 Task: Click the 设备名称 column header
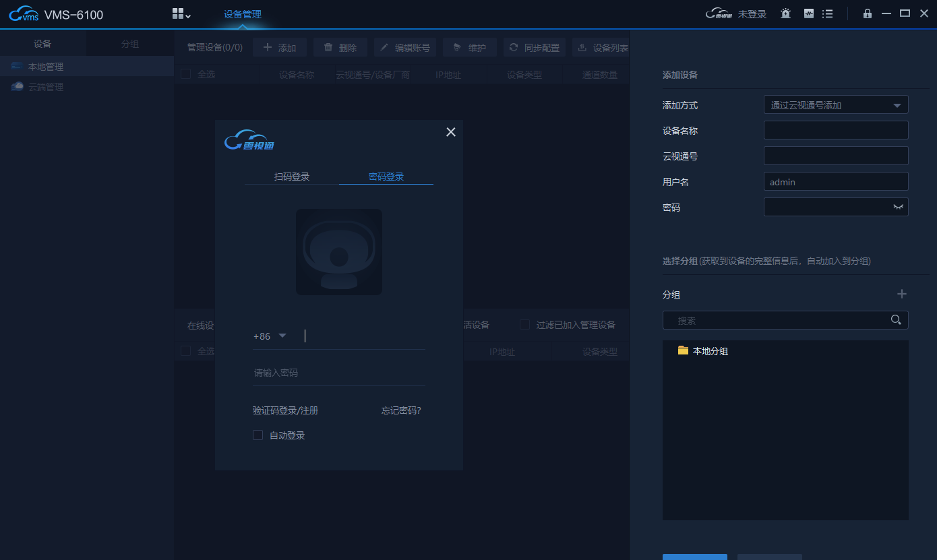297,75
